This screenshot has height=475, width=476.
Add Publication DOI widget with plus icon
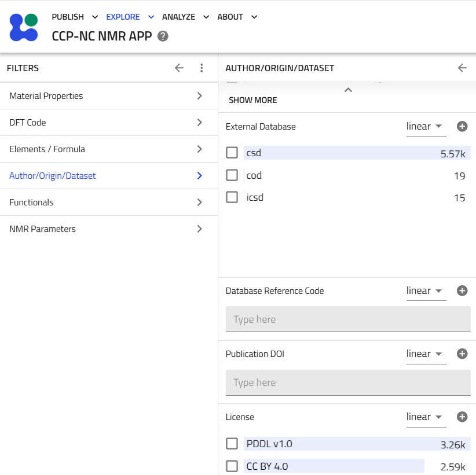coord(462,354)
